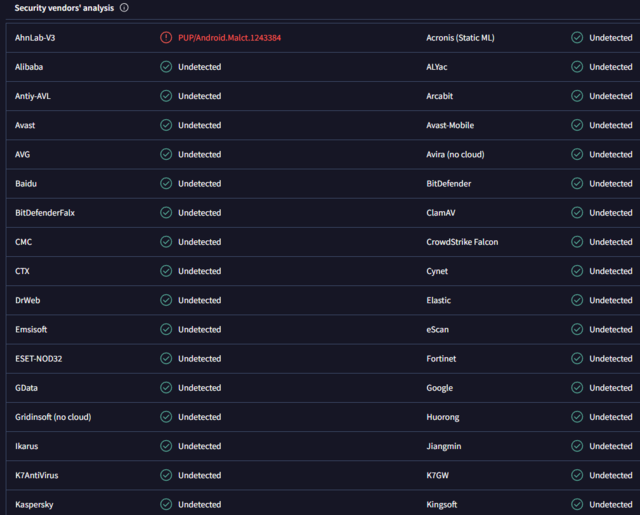Click the Undetected result for Jiangmin
The image size is (640, 515).
611,446
